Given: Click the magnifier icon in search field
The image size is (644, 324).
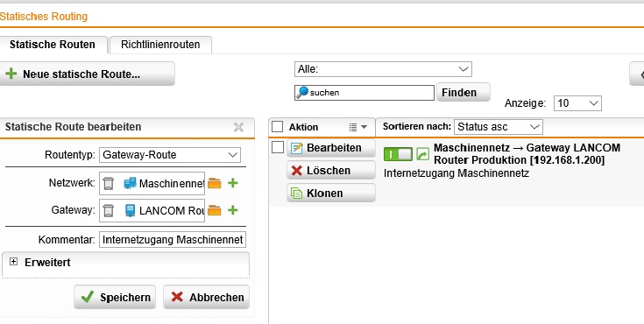Looking at the screenshot, I should 302,93.
